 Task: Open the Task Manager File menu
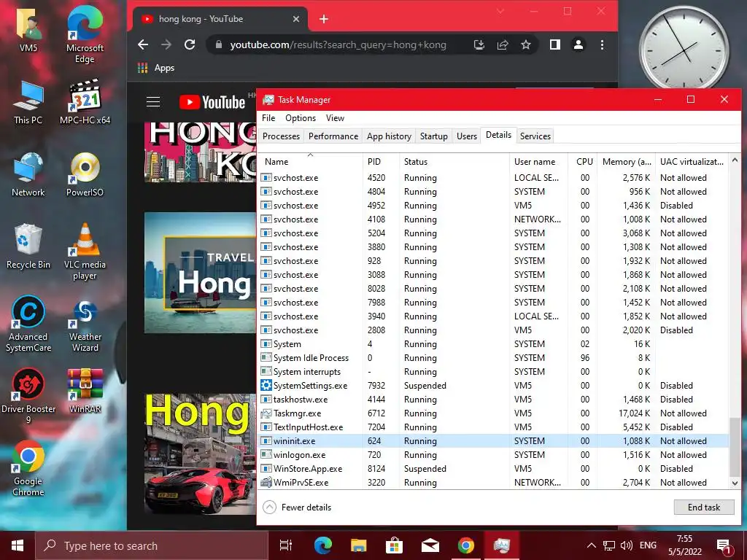[268, 118]
